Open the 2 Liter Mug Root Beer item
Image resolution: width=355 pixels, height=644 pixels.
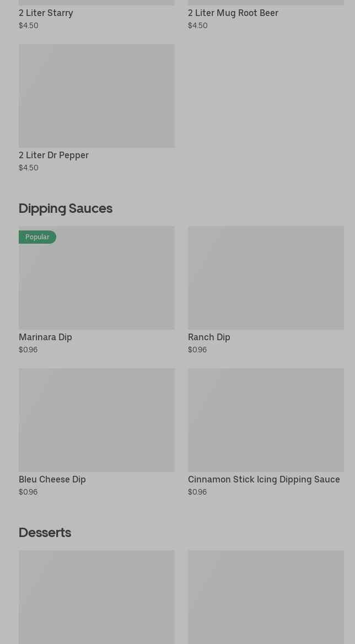[x=233, y=13]
